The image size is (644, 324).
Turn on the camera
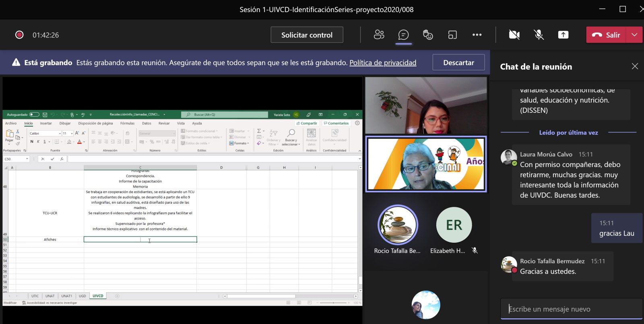pos(514,35)
